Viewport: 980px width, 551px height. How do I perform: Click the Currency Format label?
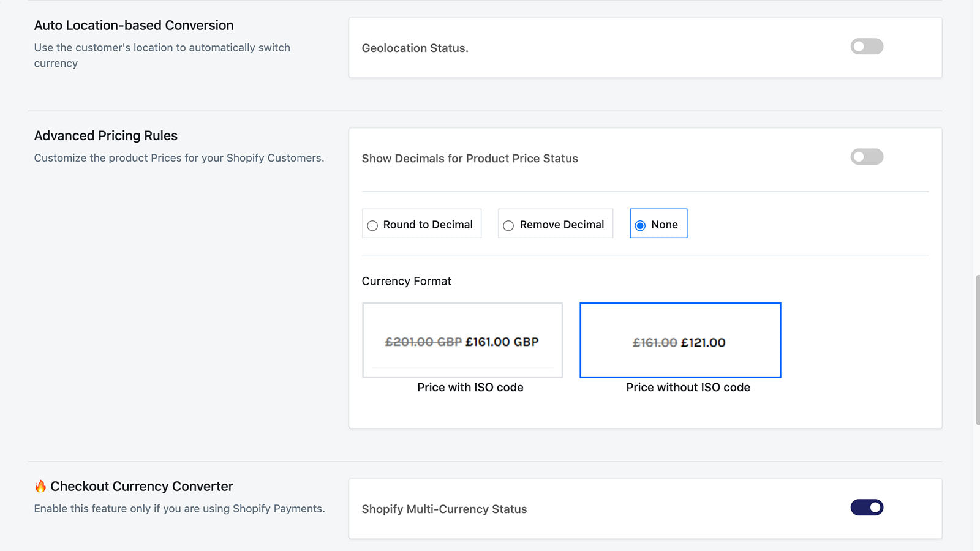click(x=406, y=281)
